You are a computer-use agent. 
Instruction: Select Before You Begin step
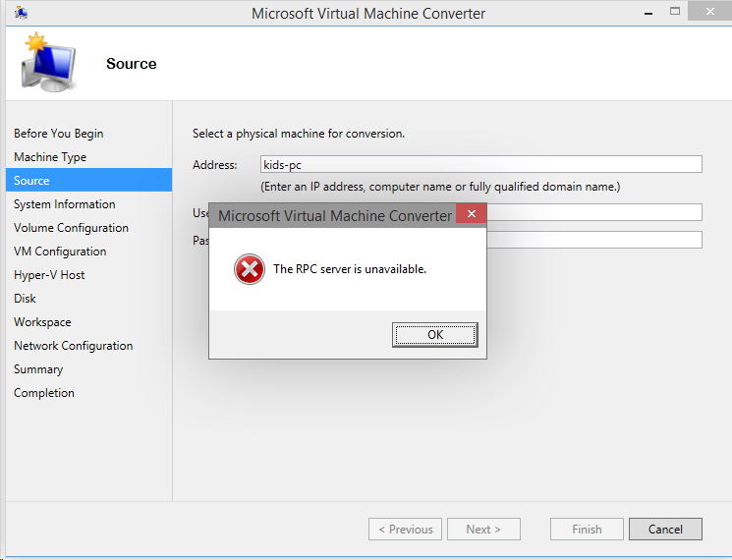pos(59,134)
